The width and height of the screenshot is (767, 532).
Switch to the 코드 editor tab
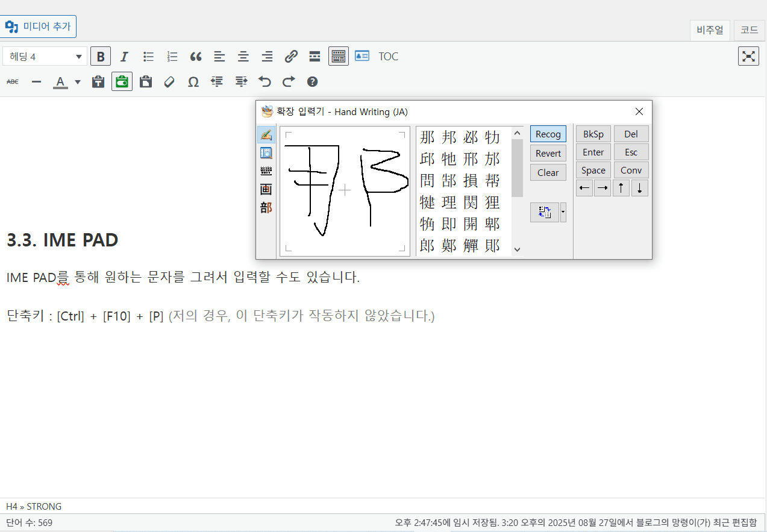749,30
